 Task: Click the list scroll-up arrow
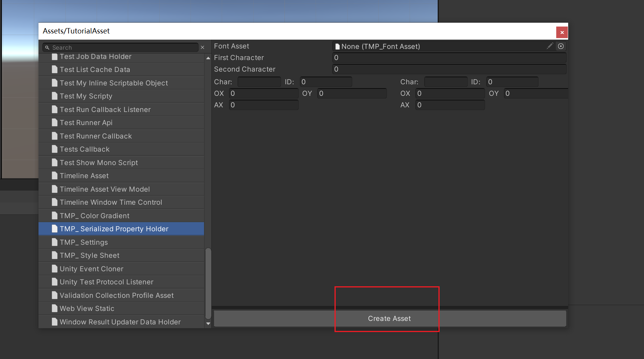[x=208, y=58]
